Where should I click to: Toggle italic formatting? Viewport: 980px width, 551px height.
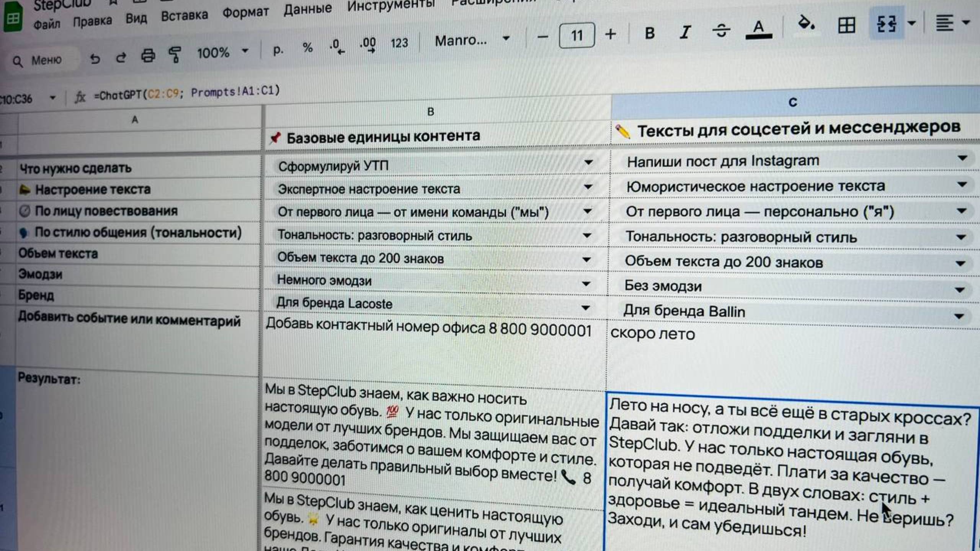pyautogui.click(x=685, y=32)
